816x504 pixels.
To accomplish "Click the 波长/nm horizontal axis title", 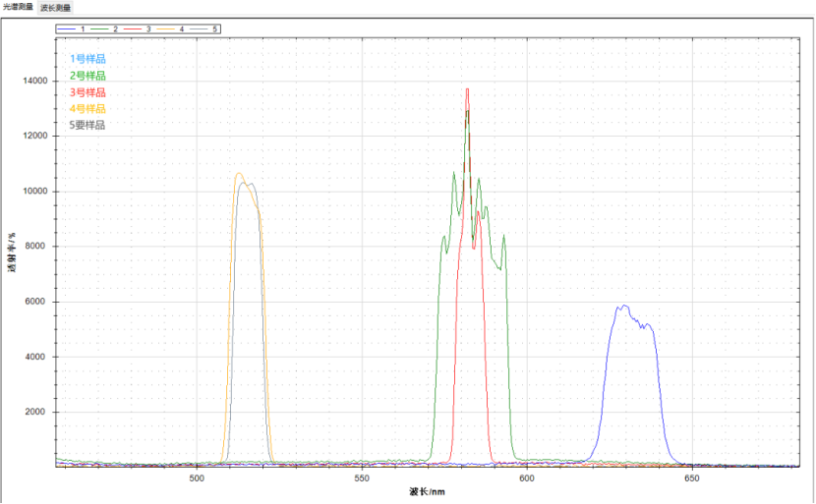I will click(427, 491).
